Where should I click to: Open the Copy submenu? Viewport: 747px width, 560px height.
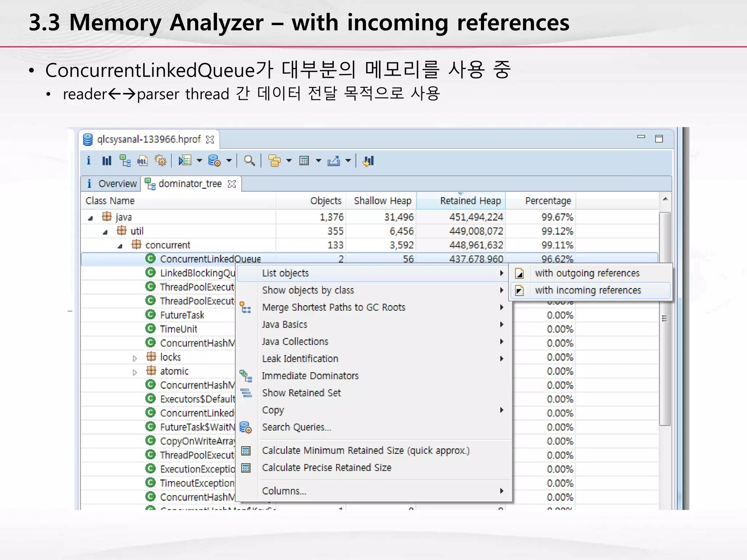(373, 410)
